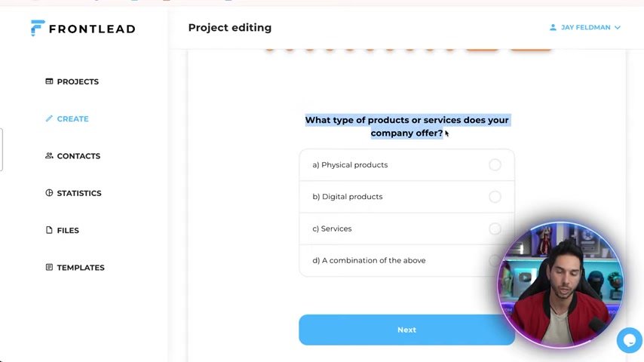The image size is (644, 362).
Task: Select the Digital products radio option
Action: pyautogui.click(x=495, y=196)
